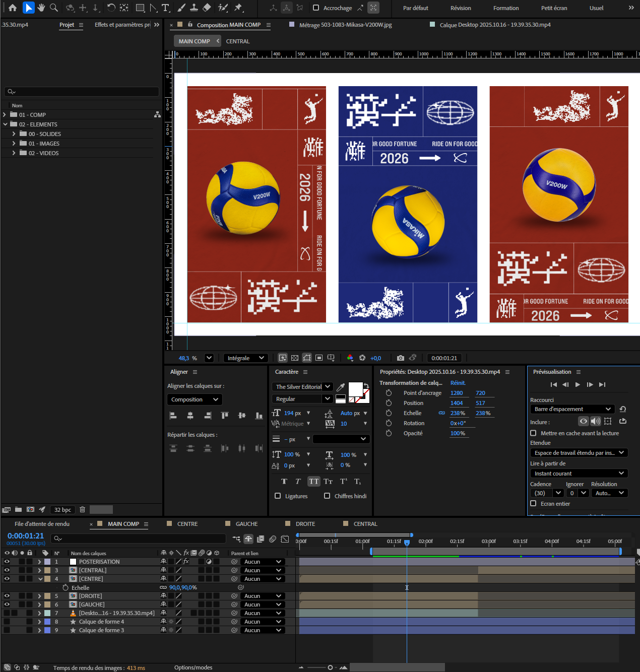This screenshot has width=640, height=672.
Task: Check the Ligatures checkbox
Action: click(x=278, y=496)
